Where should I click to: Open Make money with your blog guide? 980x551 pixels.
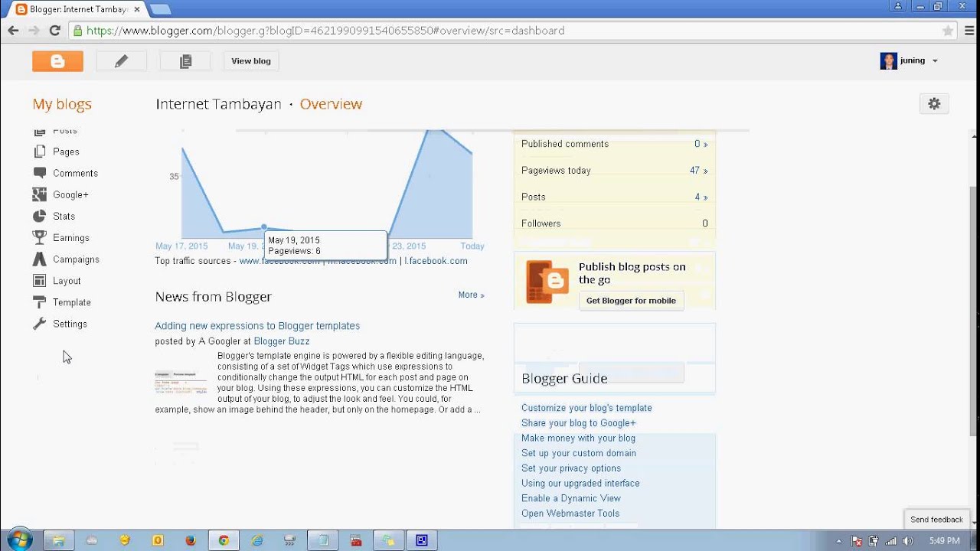[578, 439]
